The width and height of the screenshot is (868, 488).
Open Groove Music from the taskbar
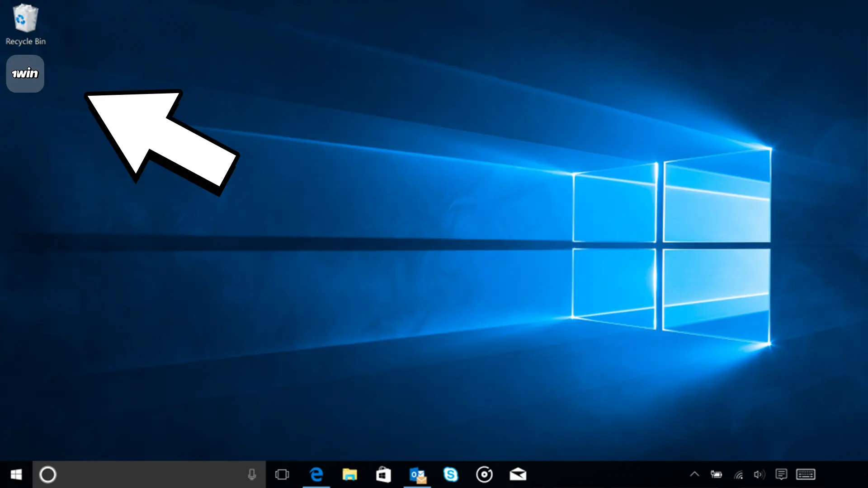[484, 474]
